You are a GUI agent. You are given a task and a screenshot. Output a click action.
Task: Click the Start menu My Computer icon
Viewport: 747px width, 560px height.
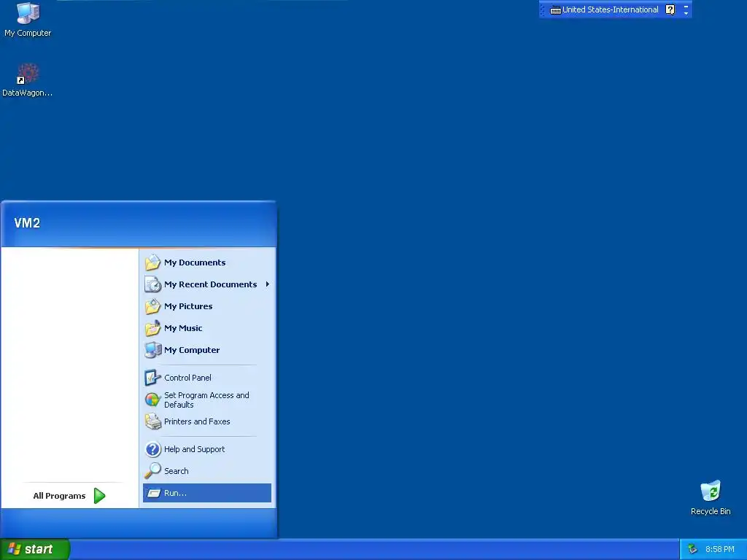[152, 350]
